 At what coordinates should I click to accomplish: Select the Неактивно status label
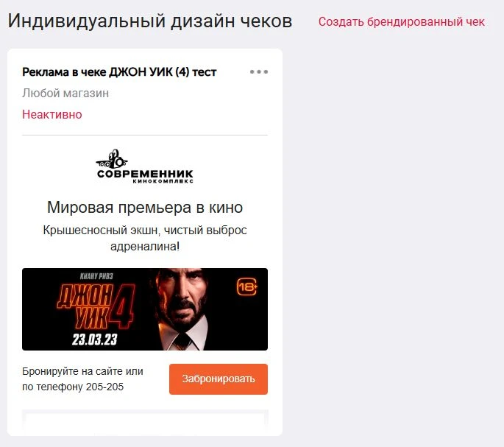52,115
